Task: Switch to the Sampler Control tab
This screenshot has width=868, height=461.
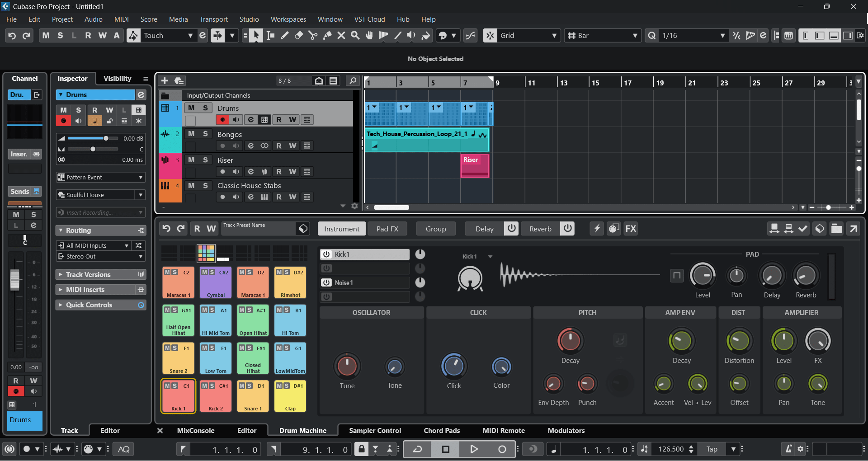Action: 375,431
